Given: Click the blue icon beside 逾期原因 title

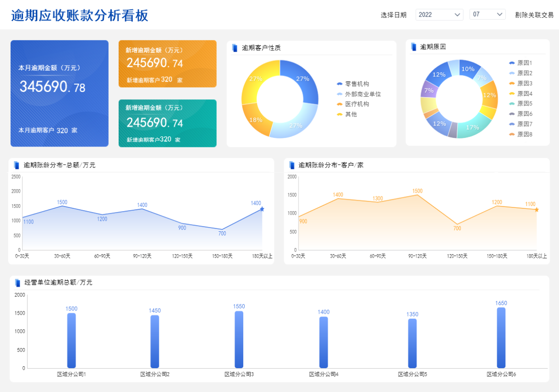Looking at the screenshot, I should click(414, 47).
